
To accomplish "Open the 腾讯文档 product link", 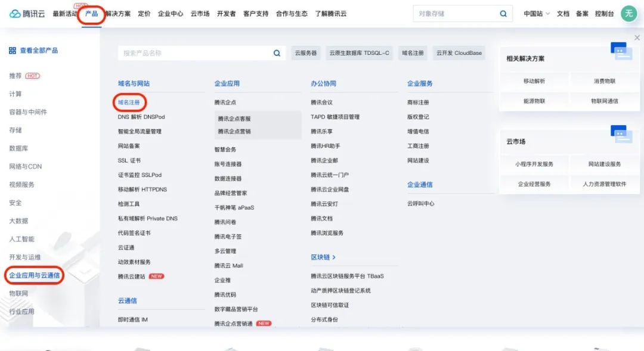I will (x=321, y=218).
